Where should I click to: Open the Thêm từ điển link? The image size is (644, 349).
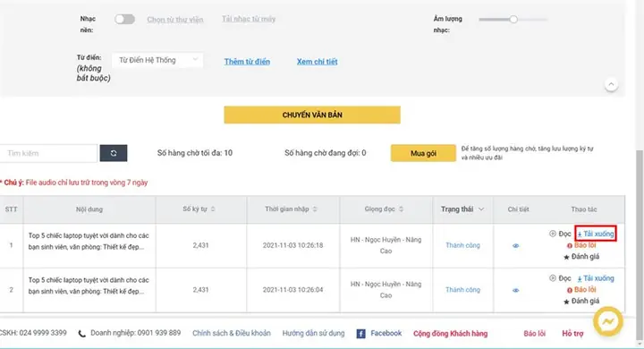coord(247,62)
